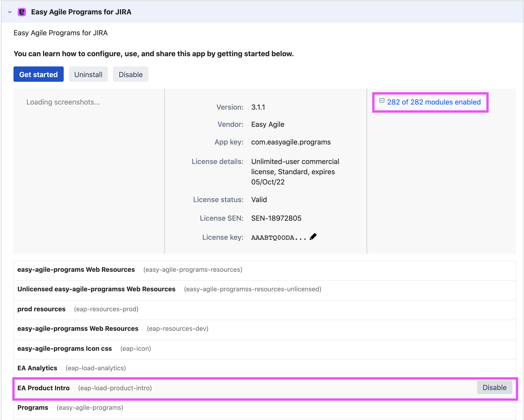
Task: Select easy-agile-programs Icon css module row
Action: click(64, 349)
